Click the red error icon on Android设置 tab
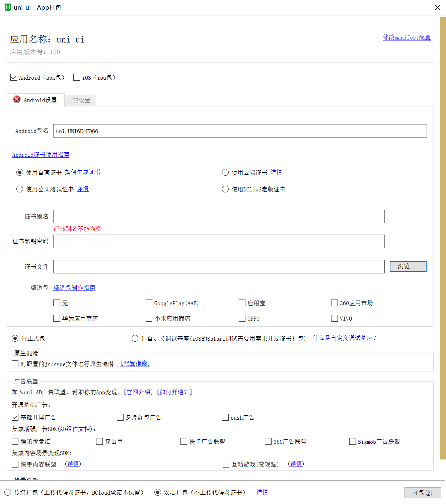The image size is (446, 504). [17, 99]
